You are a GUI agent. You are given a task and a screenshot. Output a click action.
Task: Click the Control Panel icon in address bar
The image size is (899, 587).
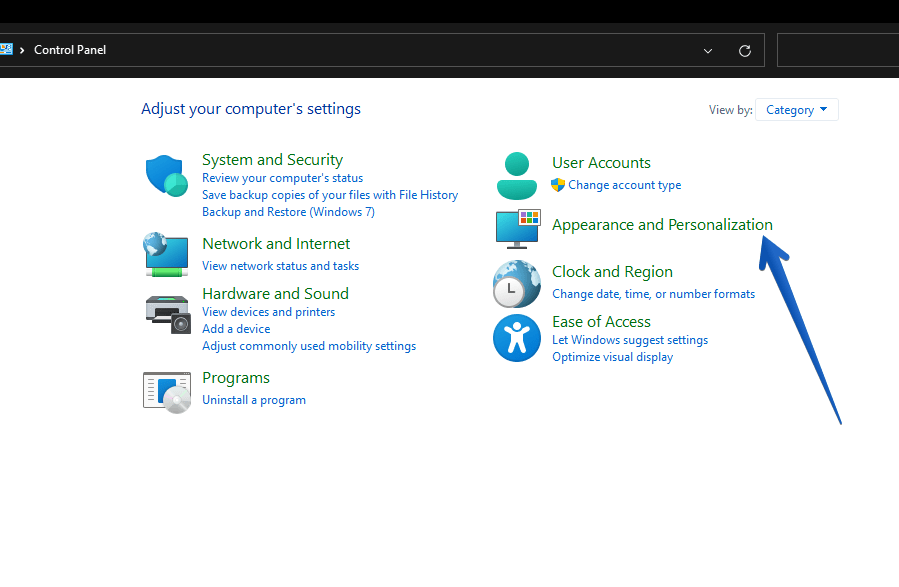pyautogui.click(x=6, y=50)
